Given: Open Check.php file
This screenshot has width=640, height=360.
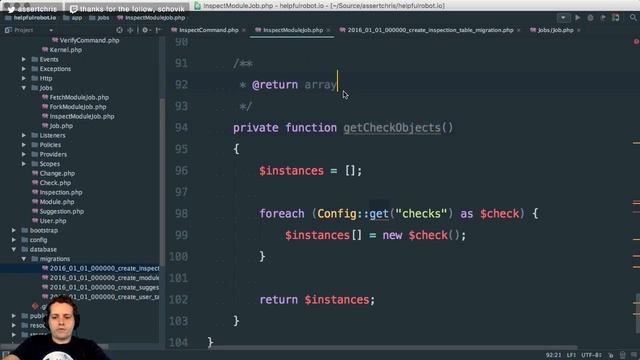Looking at the screenshot, I should coord(51,183).
